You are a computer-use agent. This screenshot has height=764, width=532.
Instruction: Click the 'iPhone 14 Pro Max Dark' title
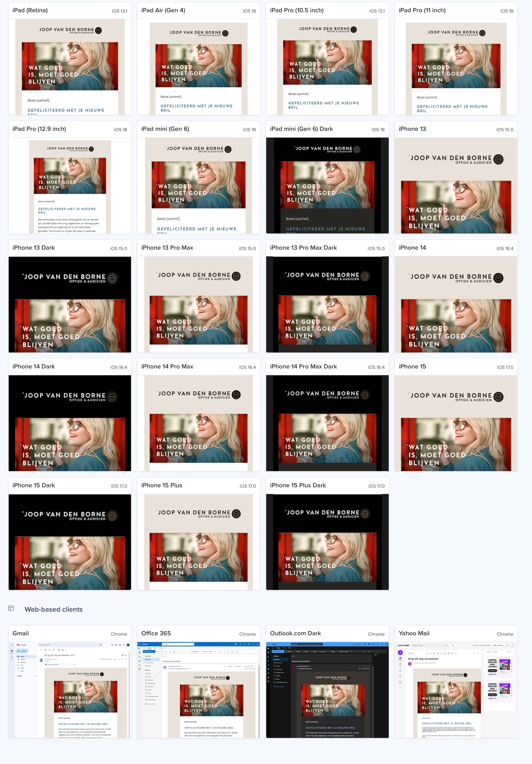[x=303, y=367]
